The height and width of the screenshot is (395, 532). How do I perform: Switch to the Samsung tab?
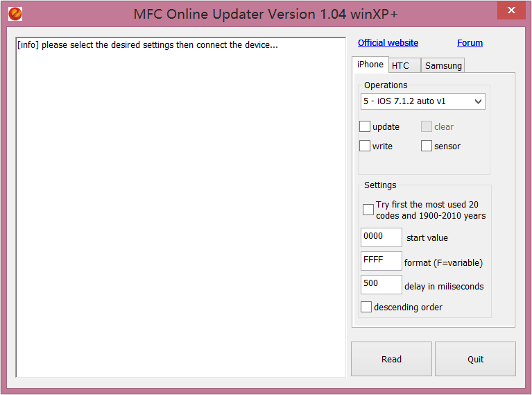(443, 66)
